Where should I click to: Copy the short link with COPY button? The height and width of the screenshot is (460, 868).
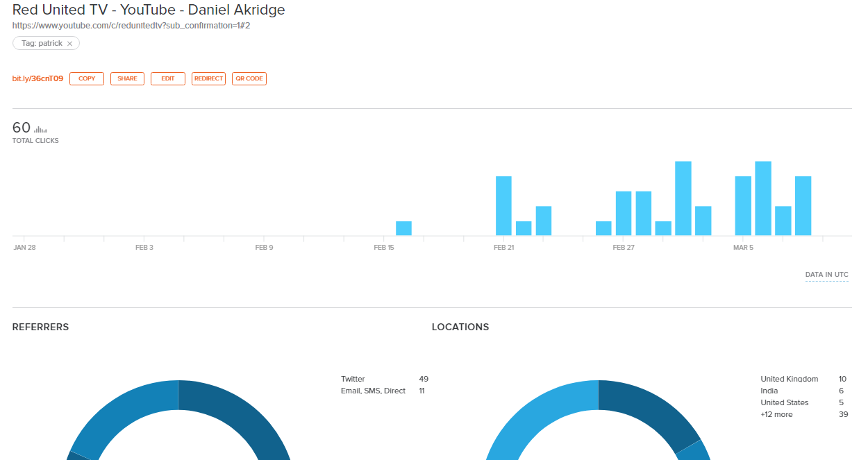[x=87, y=78]
